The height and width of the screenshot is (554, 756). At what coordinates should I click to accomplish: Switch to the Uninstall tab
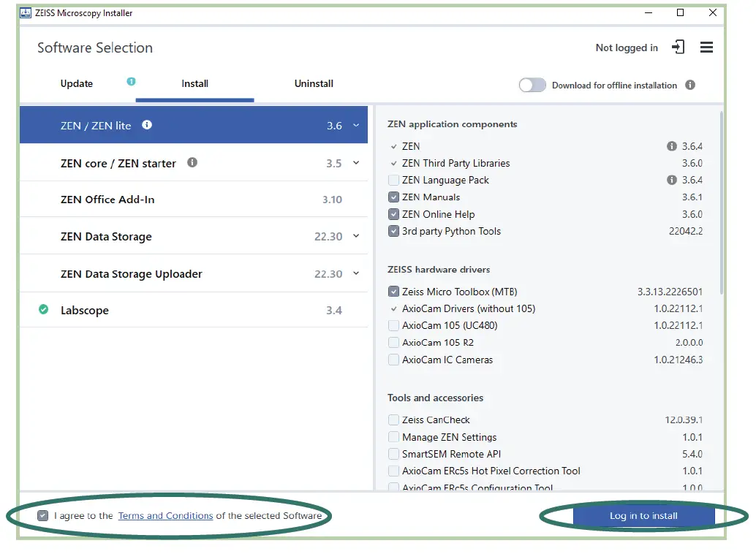[314, 83]
